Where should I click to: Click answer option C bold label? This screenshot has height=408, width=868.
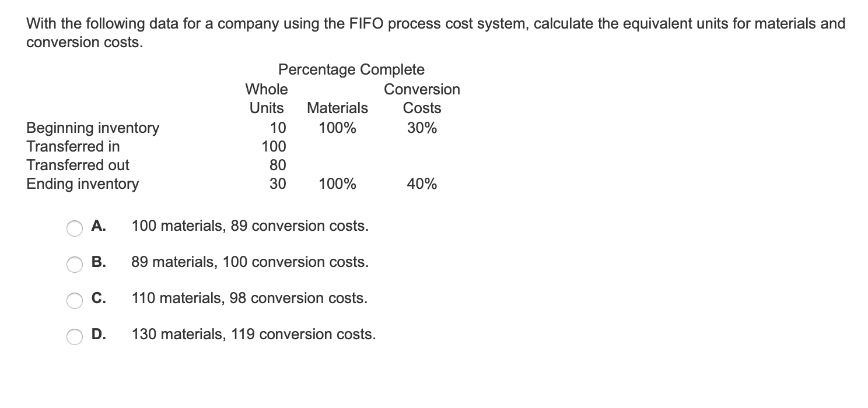(98, 298)
